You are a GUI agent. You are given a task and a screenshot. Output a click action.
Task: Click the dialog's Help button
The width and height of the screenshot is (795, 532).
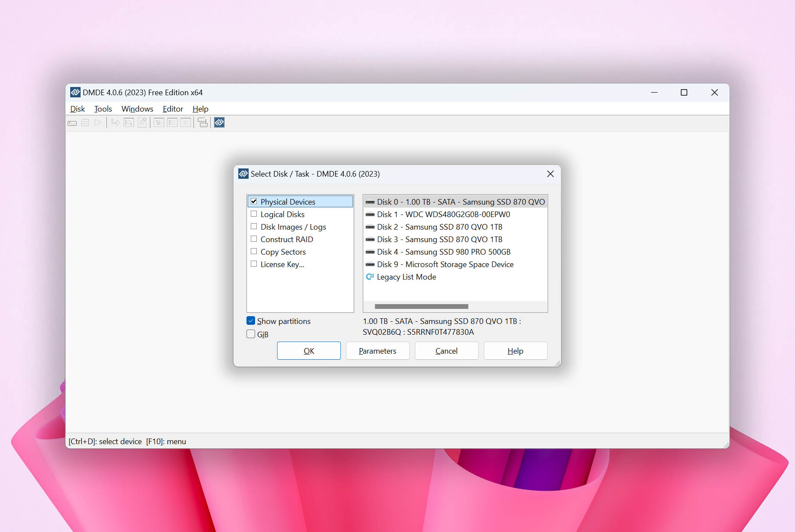(x=515, y=351)
